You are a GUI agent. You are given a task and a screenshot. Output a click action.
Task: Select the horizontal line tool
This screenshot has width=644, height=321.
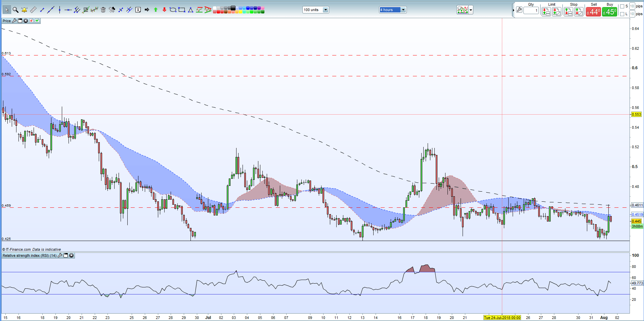click(68, 10)
